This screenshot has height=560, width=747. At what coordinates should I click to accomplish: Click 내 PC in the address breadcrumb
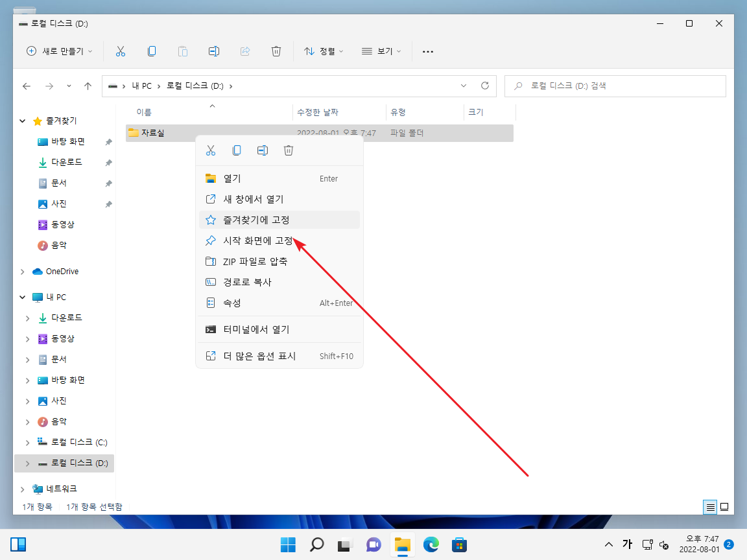click(141, 86)
